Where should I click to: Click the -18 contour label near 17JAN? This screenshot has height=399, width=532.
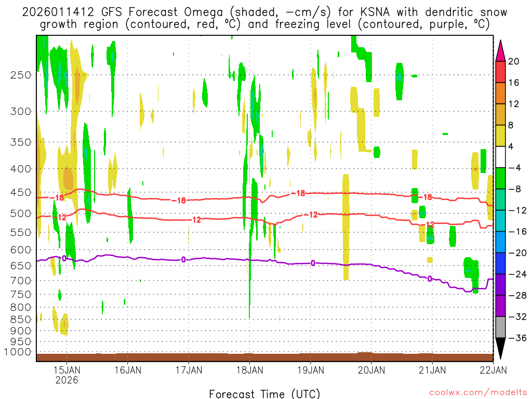[179, 201]
